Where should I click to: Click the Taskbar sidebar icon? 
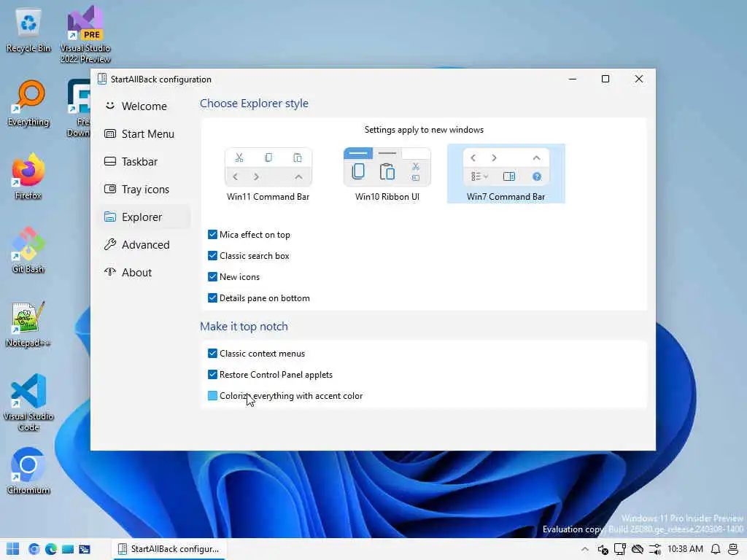click(110, 161)
